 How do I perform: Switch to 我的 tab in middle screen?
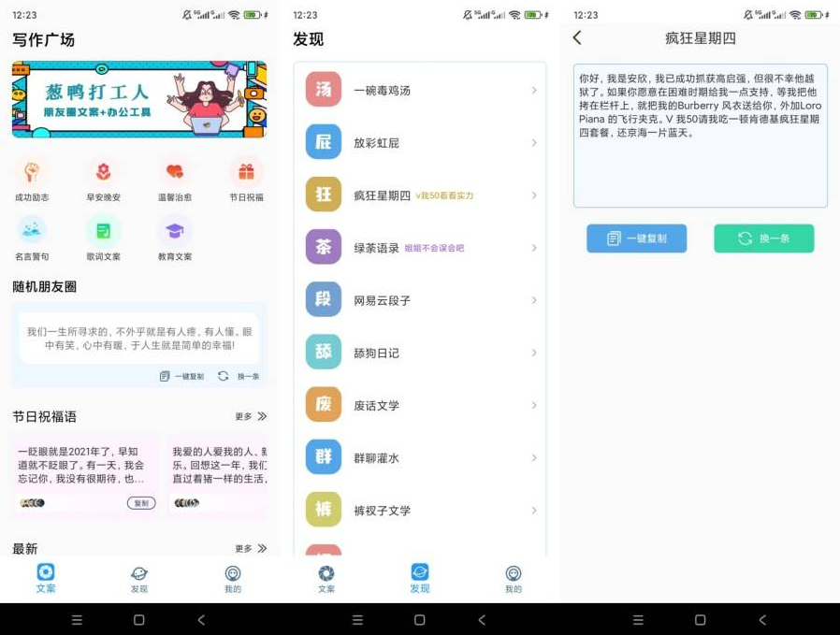[513, 579]
